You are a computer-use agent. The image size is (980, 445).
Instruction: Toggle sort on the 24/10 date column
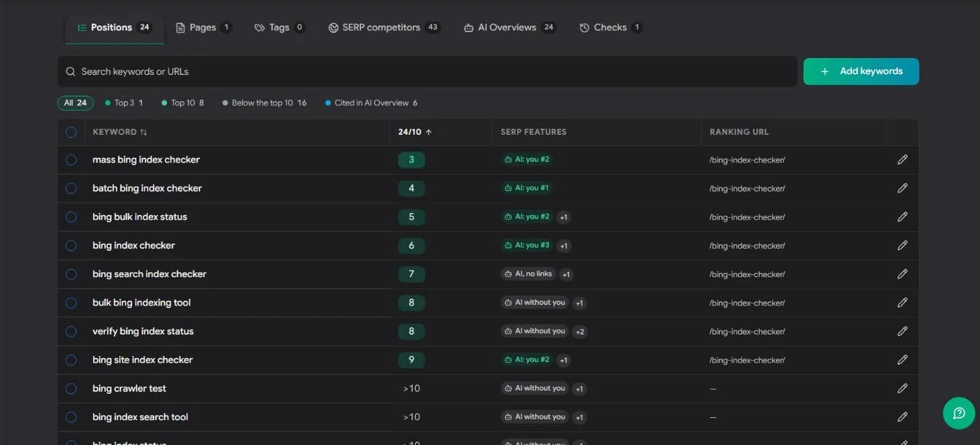click(415, 132)
